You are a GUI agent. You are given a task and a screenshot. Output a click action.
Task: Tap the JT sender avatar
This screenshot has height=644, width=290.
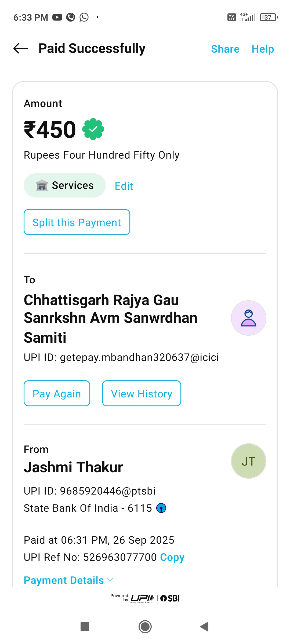click(248, 461)
